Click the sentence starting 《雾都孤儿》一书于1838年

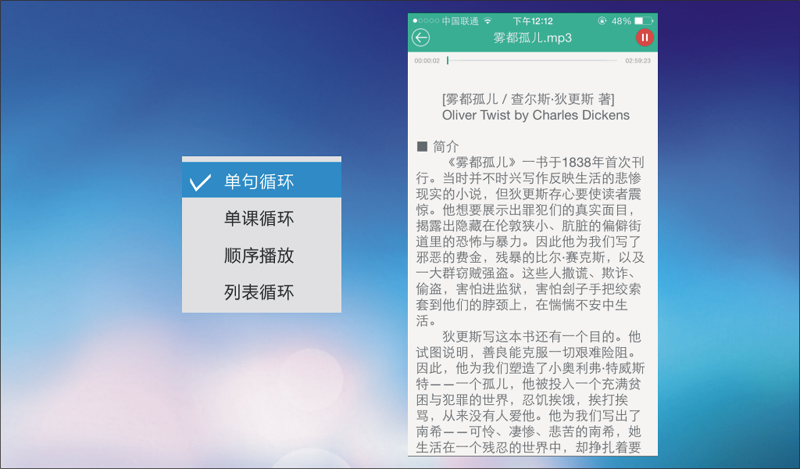click(x=544, y=163)
